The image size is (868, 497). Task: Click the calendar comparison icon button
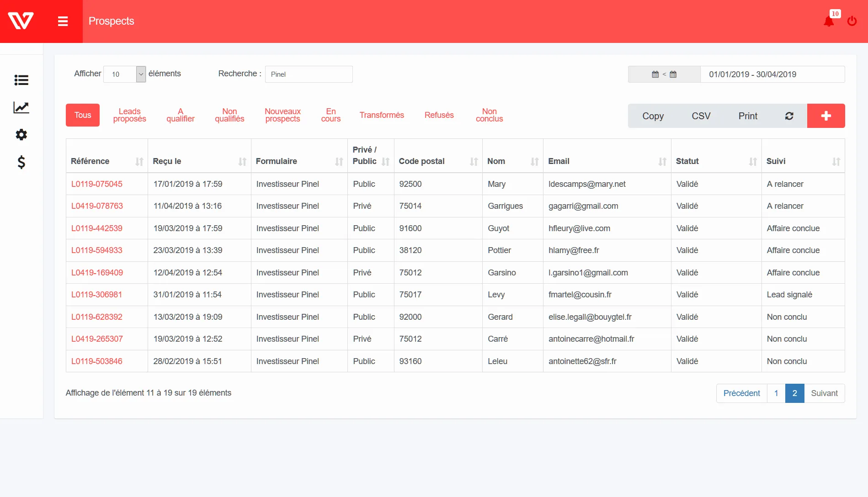pyautogui.click(x=664, y=74)
